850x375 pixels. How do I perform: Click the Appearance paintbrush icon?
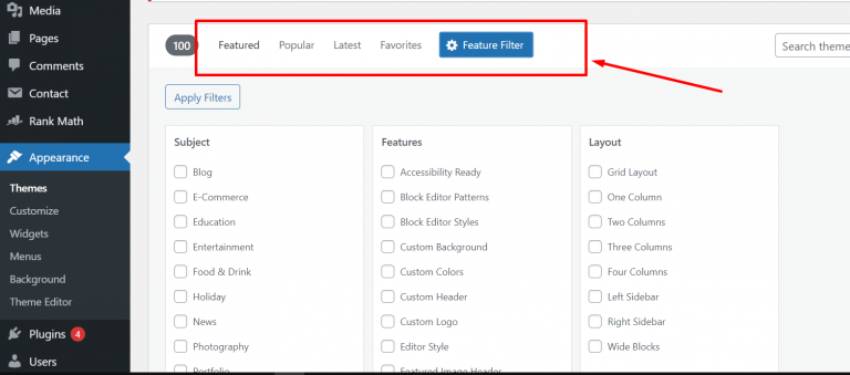15,157
